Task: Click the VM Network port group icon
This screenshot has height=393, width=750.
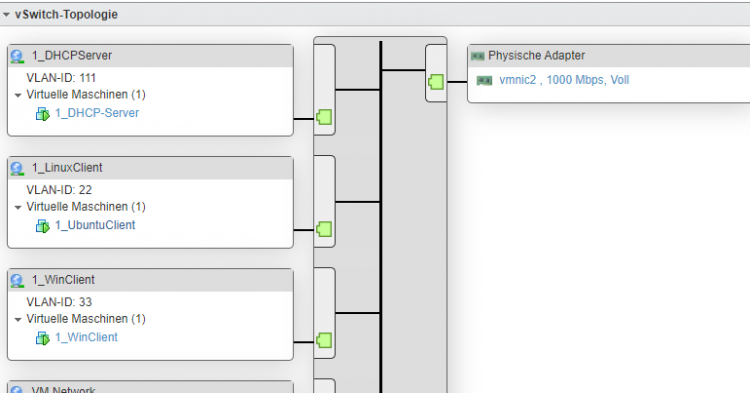Action: [x=17, y=389]
